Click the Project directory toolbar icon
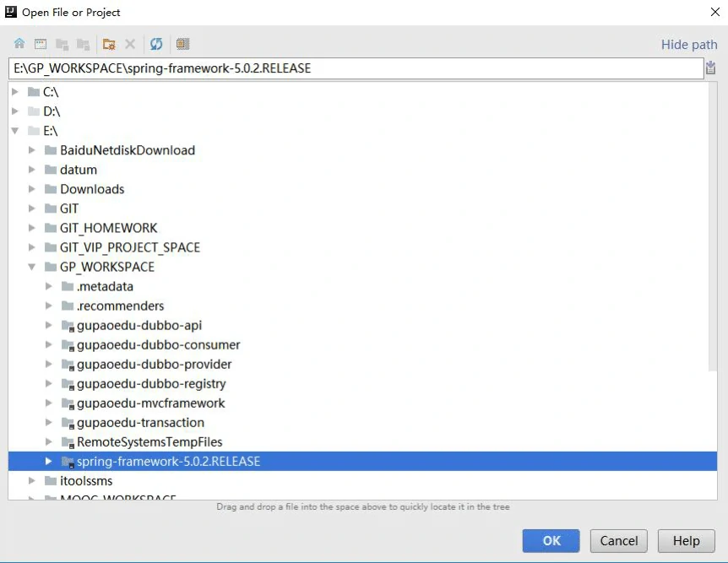Image resolution: width=728 pixels, height=563 pixels. click(x=62, y=44)
